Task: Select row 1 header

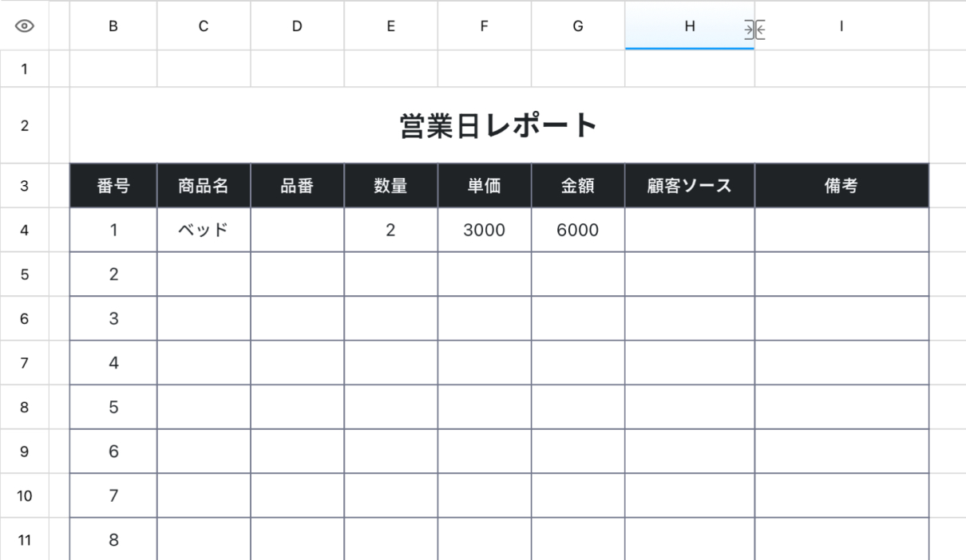Action: [24, 69]
